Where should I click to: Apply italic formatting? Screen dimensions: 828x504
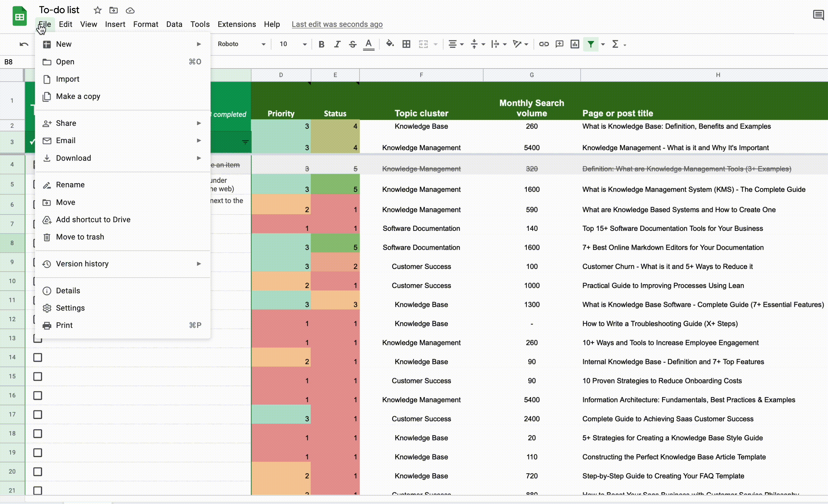[337, 44]
